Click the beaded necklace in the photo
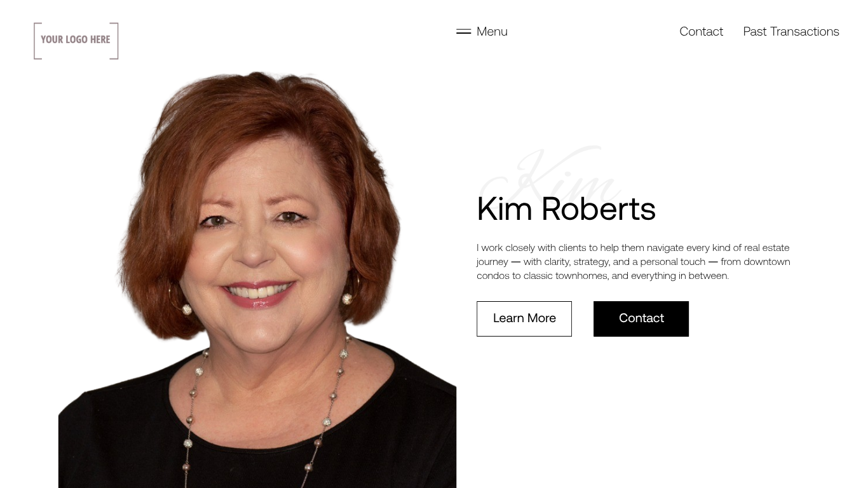 tap(194, 407)
